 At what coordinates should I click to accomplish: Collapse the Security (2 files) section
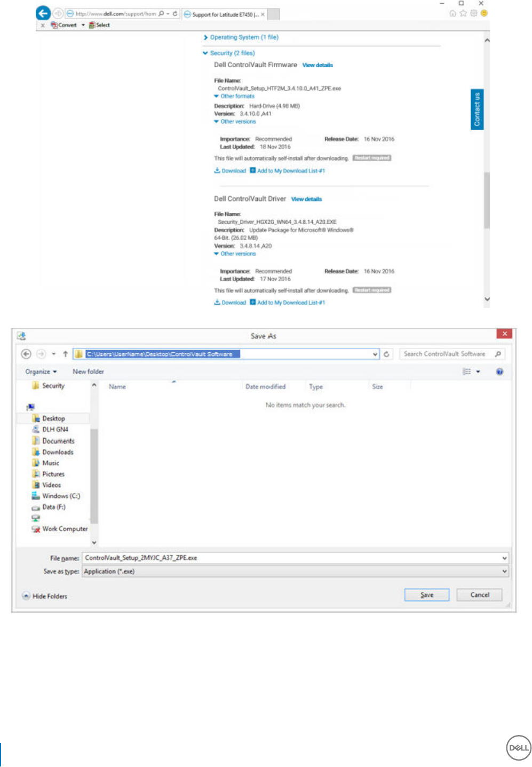(x=229, y=53)
